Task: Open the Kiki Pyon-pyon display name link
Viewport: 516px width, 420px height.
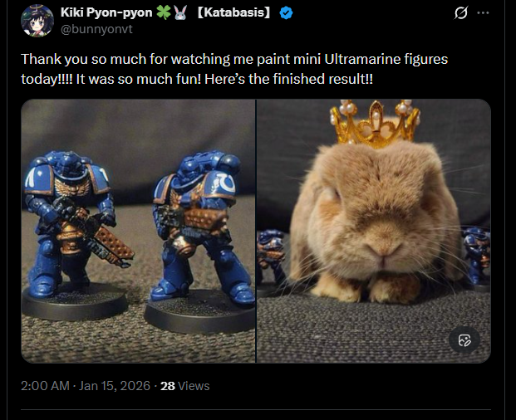Action: point(106,12)
